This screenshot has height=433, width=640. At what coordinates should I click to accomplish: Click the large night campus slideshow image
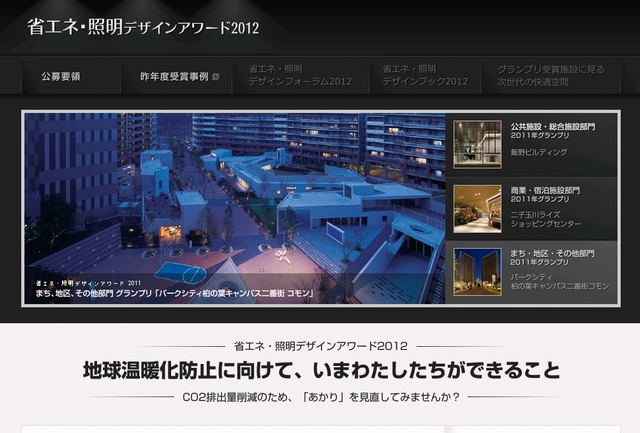click(234, 195)
